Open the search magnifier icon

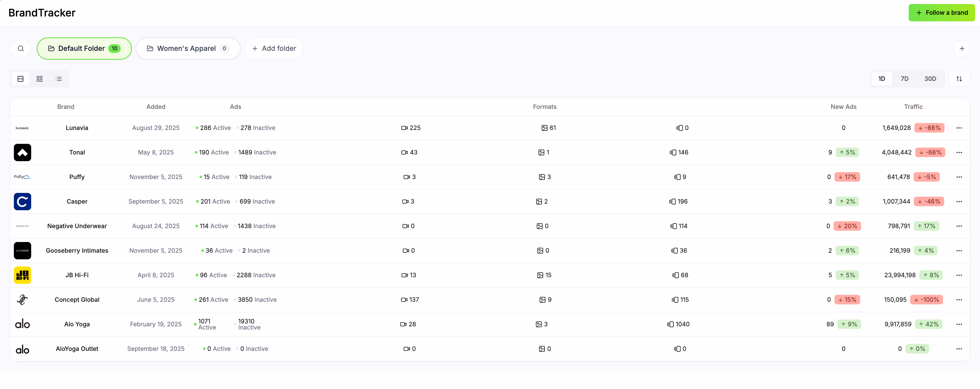[x=21, y=48]
